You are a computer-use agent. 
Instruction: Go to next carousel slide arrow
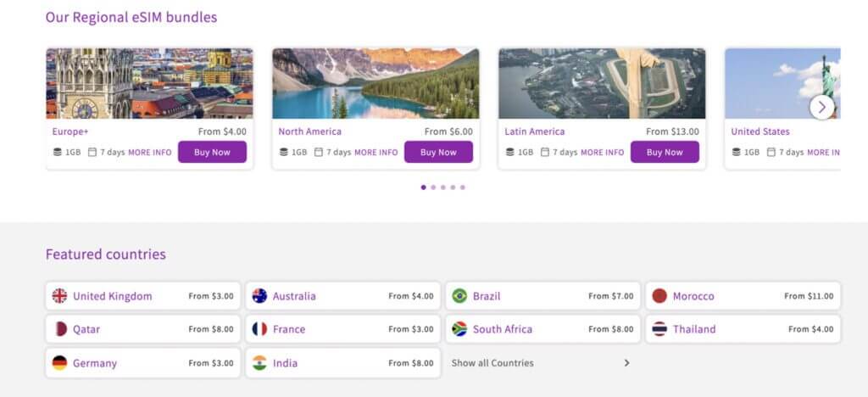pyautogui.click(x=821, y=107)
